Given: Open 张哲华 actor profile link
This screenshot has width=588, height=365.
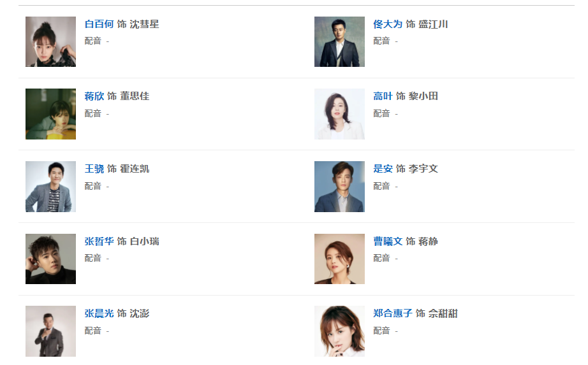Looking at the screenshot, I should [99, 241].
